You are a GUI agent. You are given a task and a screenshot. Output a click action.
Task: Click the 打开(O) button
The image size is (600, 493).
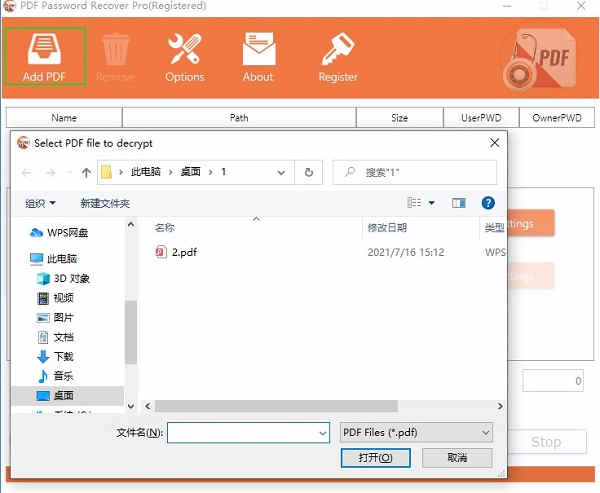pos(375,458)
